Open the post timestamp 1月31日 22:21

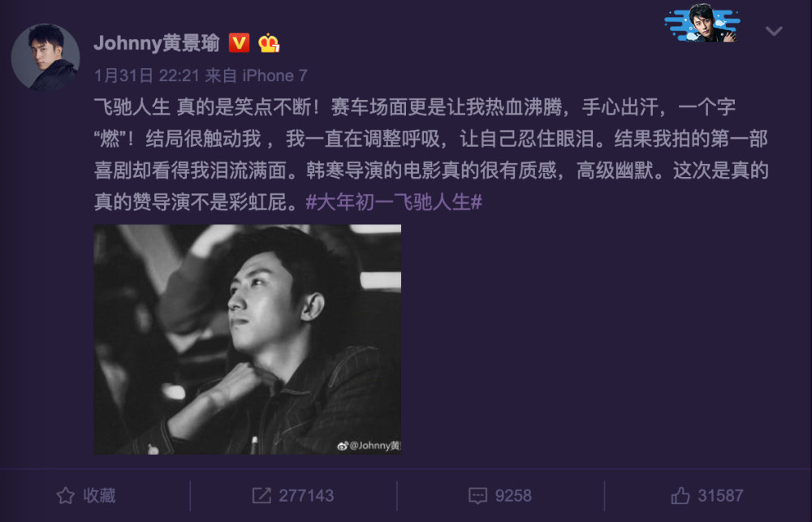[x=146, y=76]
